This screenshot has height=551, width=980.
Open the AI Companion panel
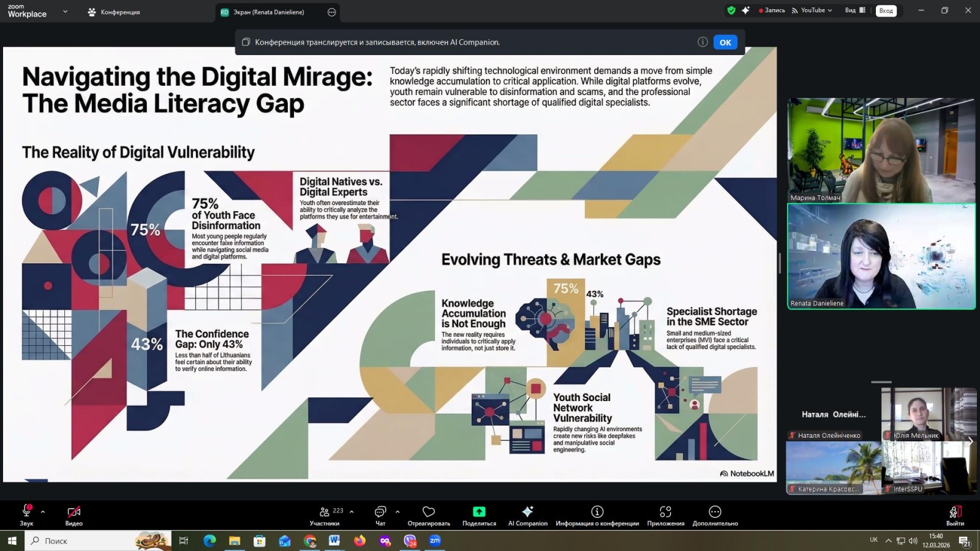coord(527,515)
